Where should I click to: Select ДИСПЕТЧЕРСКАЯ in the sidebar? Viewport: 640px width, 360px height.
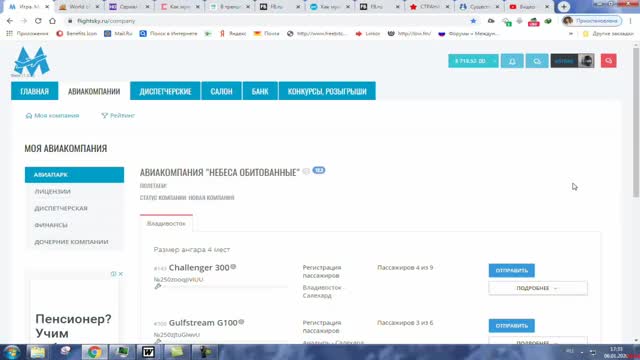(74, 208)
